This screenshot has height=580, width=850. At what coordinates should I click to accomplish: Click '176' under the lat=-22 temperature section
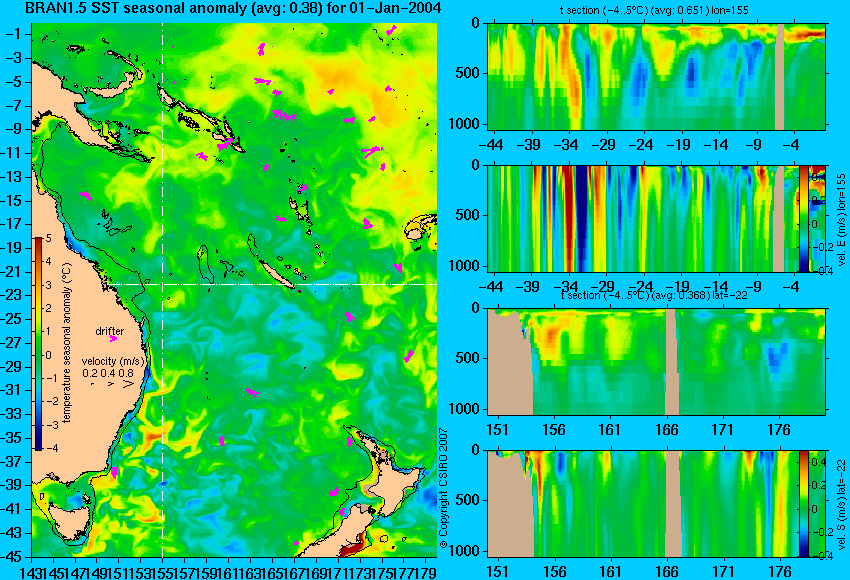tap(780, 430)
